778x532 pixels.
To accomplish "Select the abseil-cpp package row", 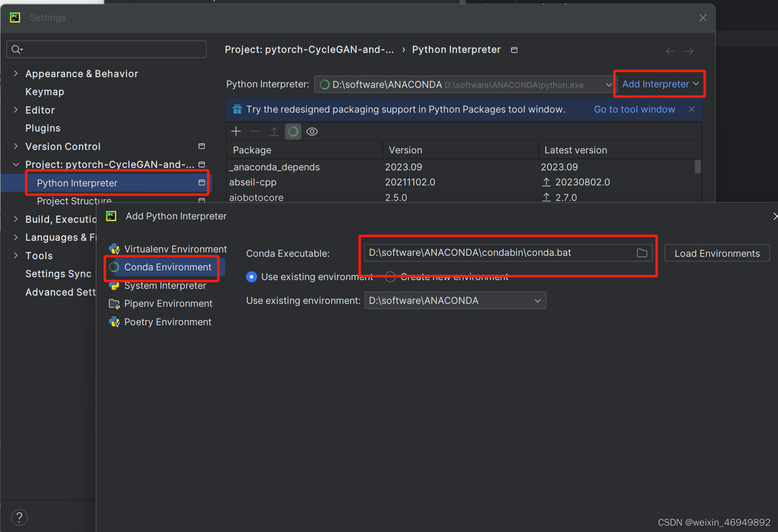I will coord(461,182).
